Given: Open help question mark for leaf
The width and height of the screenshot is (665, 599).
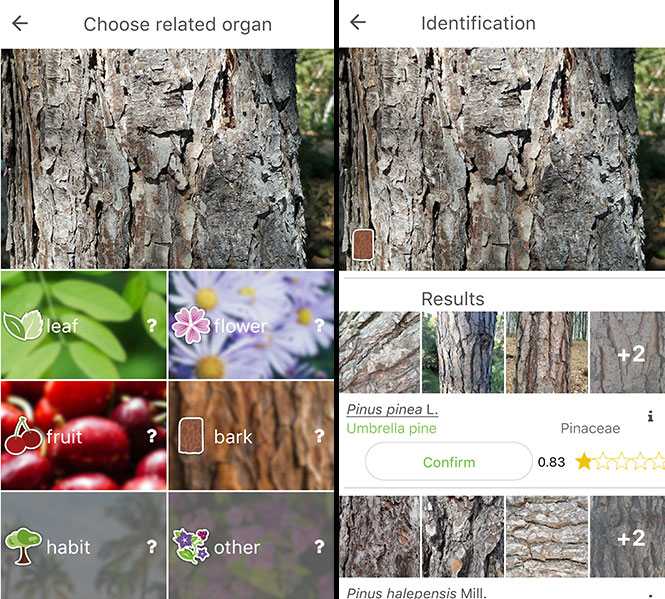Looking at the screenshot, I should pyautogui.click(x=151, y=326).
